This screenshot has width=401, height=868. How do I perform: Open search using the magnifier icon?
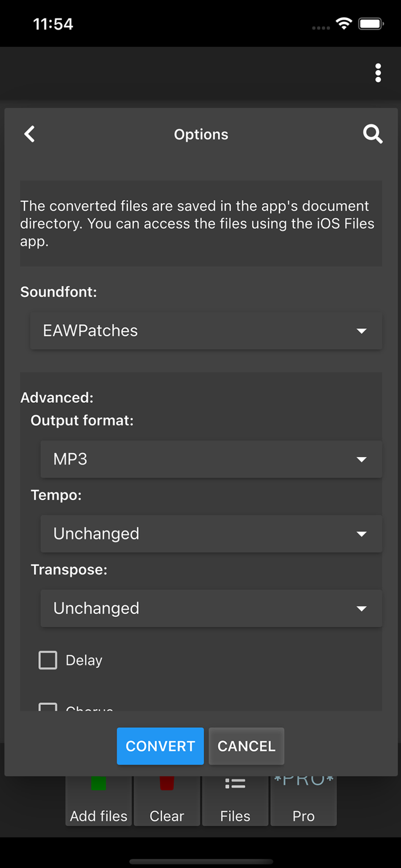pyautogui.click(x=373, y=134)
